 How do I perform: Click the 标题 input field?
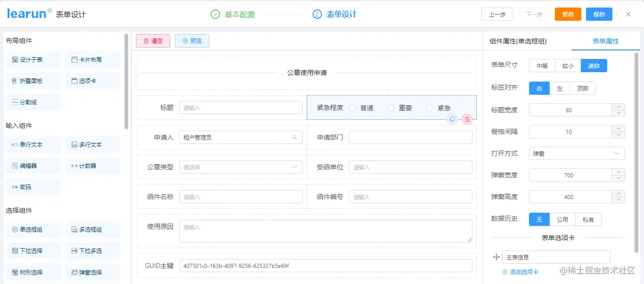click(x=241, y=108)
